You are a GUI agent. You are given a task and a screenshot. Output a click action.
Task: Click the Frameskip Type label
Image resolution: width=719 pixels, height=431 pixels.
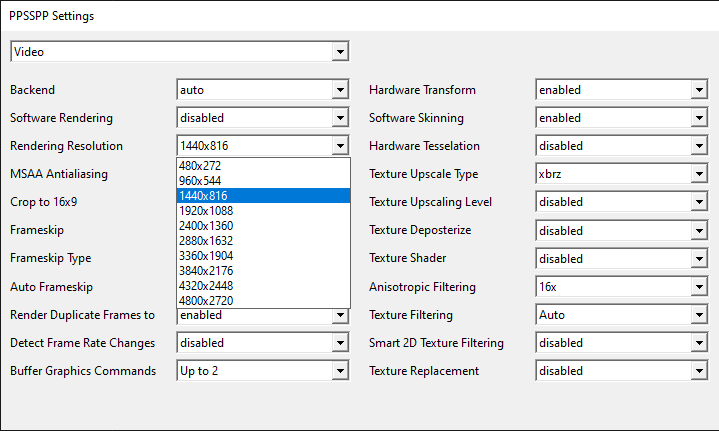[50, 258]
